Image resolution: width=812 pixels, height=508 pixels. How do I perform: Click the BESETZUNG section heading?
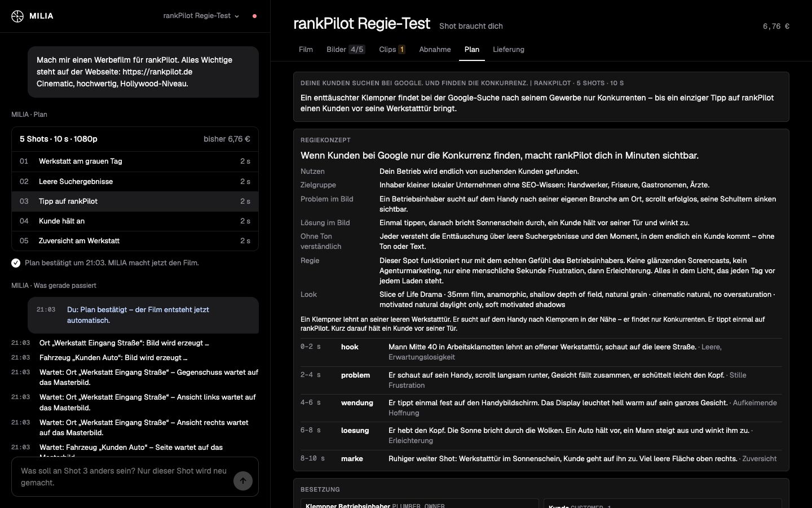pos(320,489)
